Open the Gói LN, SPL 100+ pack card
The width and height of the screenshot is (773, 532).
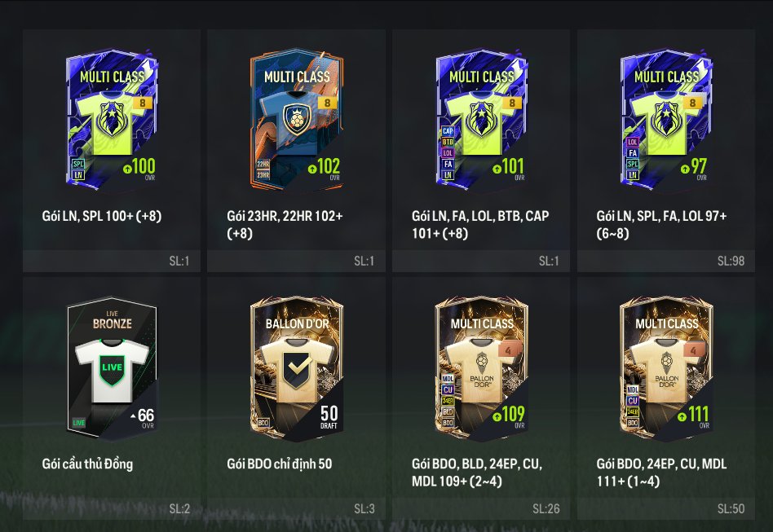tap(112, 150)
